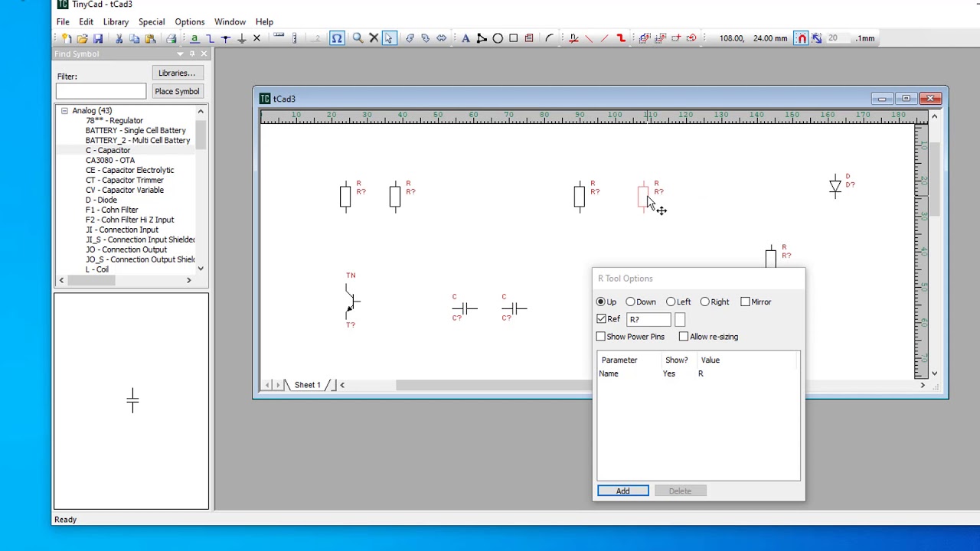The height and width of the screenshot is (551, 980).
Task: Select the net label tool
Action: [194, 38]
